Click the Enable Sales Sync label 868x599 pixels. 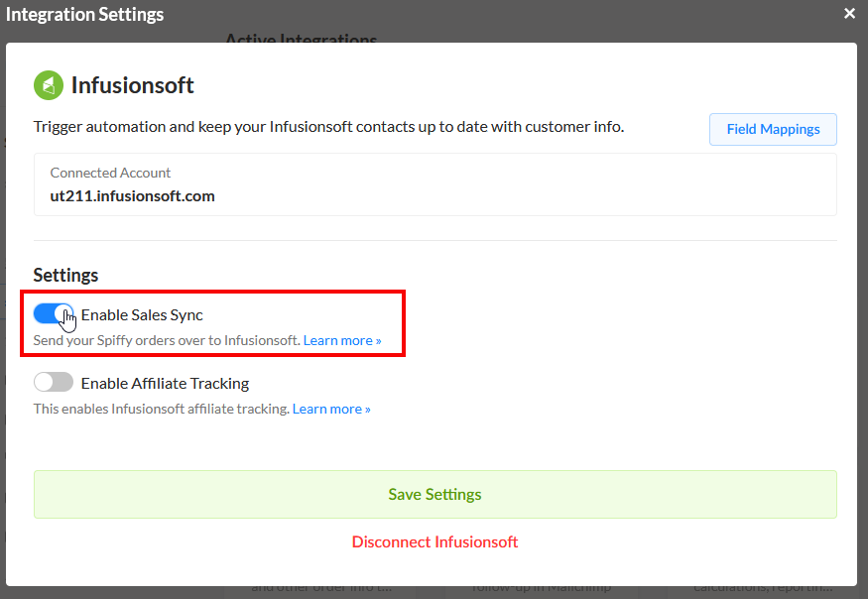click(x=142, y=314)
